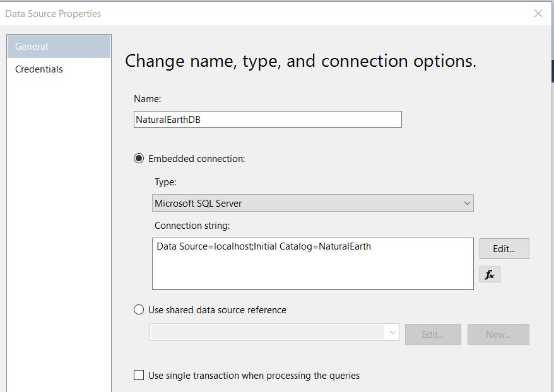Screen dimensions: 554x392
Task: Select the Embedded connection radio button
Action: pos(139,159)
